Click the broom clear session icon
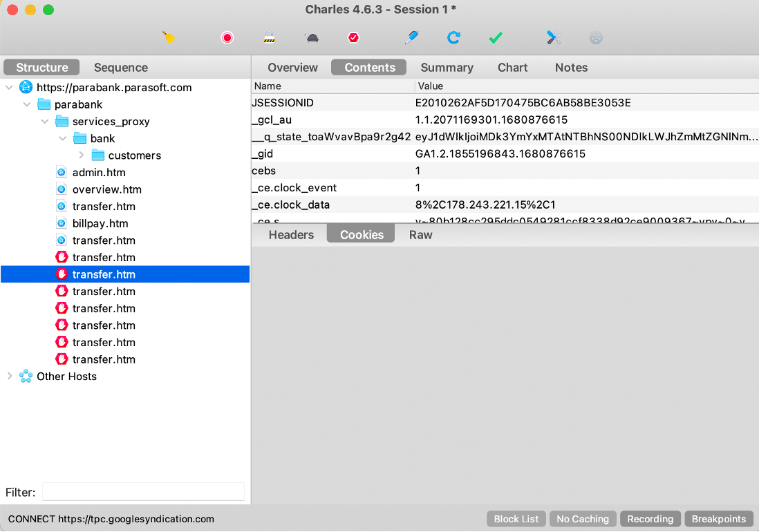The image size is (759, 532). [169, 38]
